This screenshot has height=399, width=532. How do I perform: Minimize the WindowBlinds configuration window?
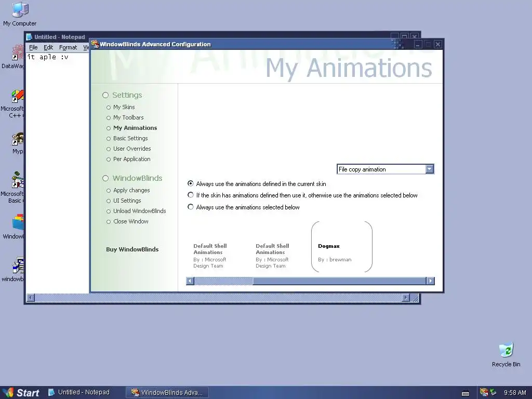click(x=418, y=44)
